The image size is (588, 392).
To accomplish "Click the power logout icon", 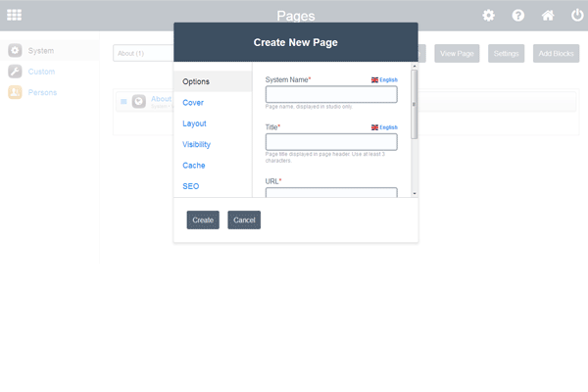I will (576, 16).
